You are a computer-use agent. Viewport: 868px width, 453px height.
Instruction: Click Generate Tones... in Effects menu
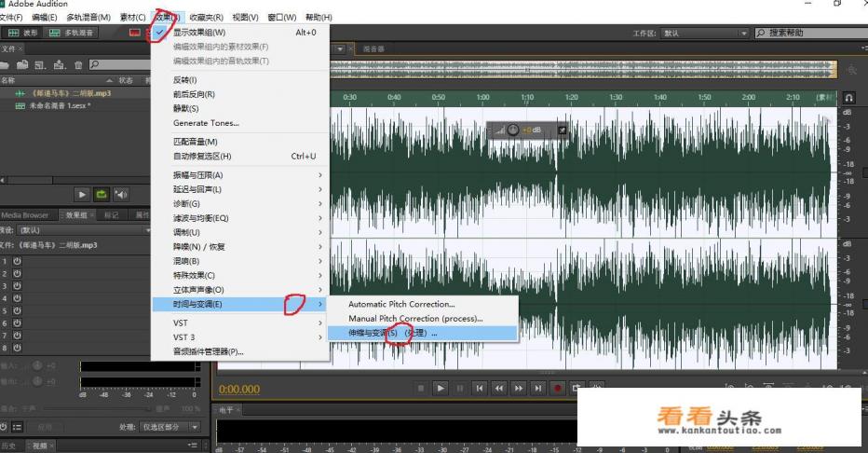coord(206,123)
